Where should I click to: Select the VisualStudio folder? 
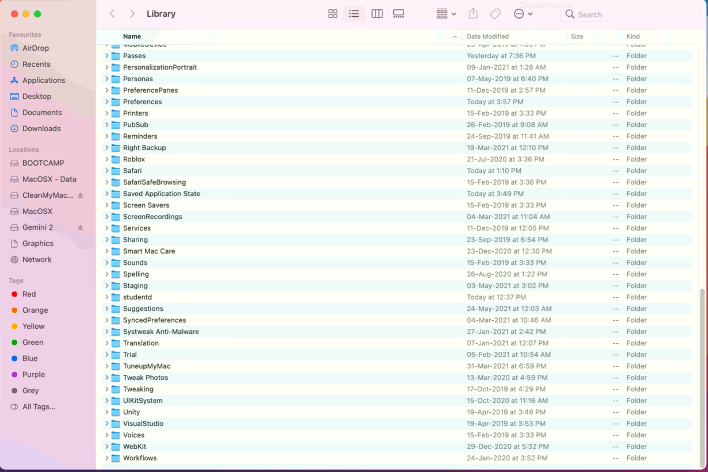point(397,424)
